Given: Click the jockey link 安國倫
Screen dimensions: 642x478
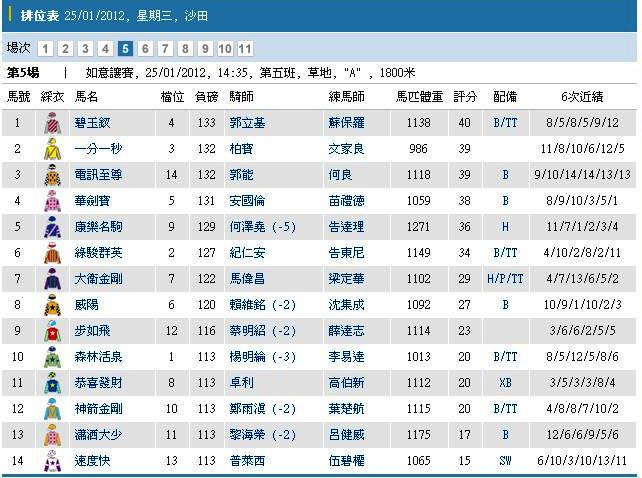Looking at the screenshot, I should (x=247, y=201).
